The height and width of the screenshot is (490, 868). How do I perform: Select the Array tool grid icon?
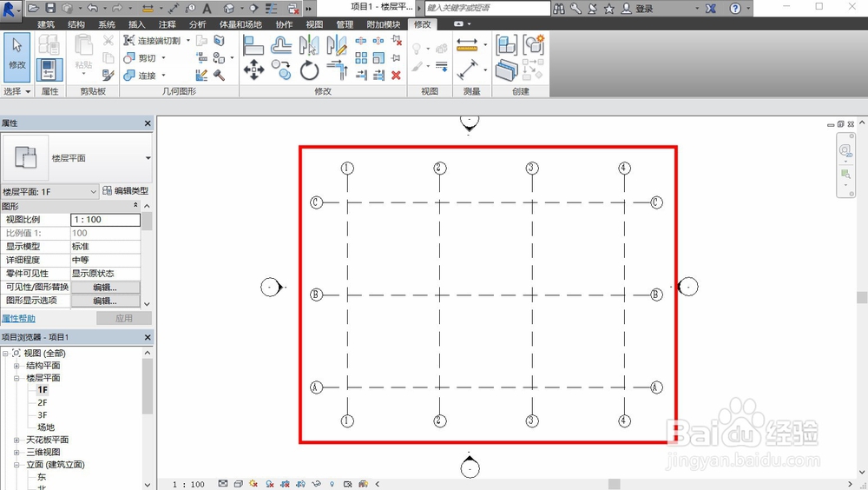tap(361, 57)
